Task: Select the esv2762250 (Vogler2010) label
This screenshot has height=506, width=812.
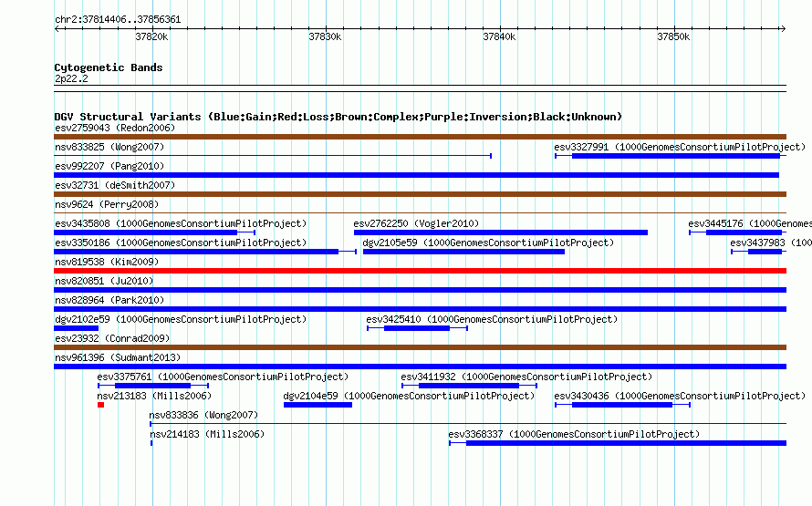Action: (x=416, y=223)
